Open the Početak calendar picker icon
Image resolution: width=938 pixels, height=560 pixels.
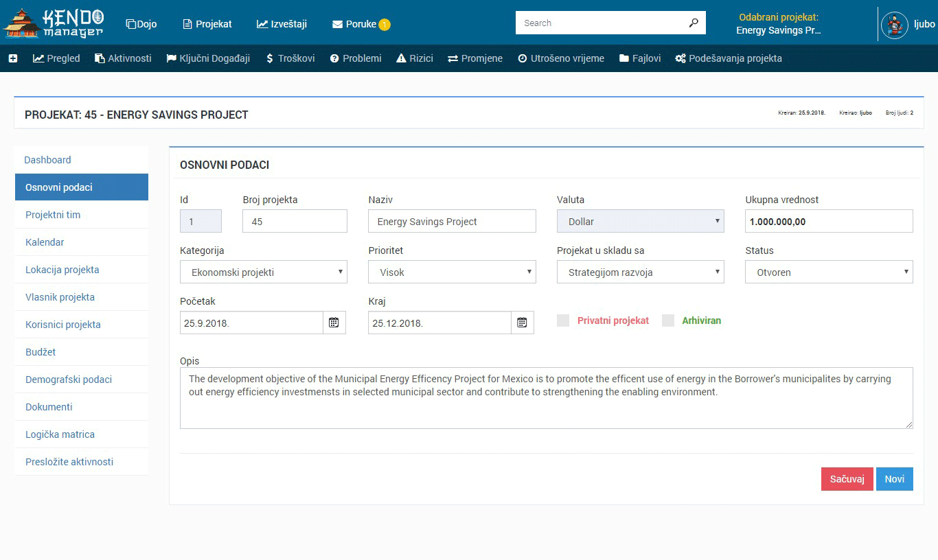click(334, 323)
